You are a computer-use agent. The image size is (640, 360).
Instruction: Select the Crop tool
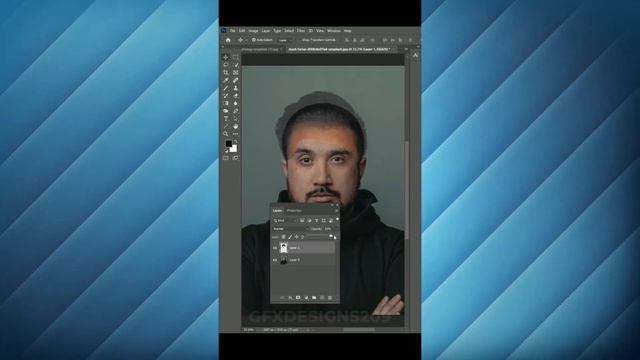226,72
